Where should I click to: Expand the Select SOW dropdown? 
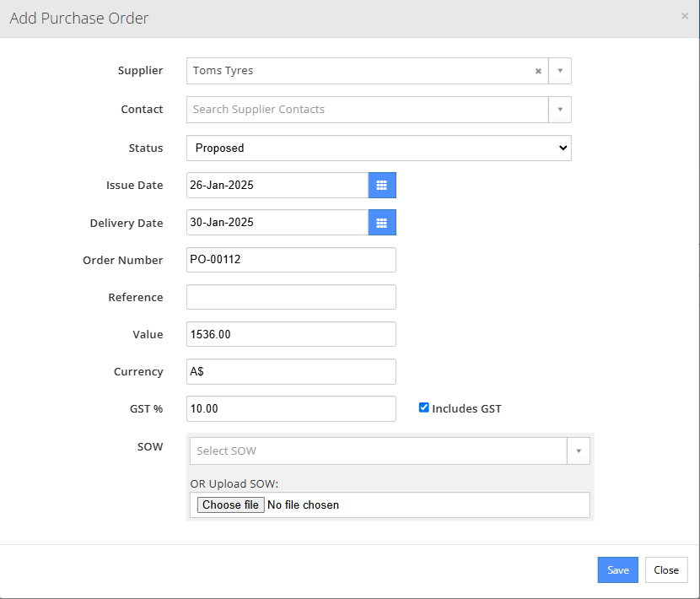(579, 451)
